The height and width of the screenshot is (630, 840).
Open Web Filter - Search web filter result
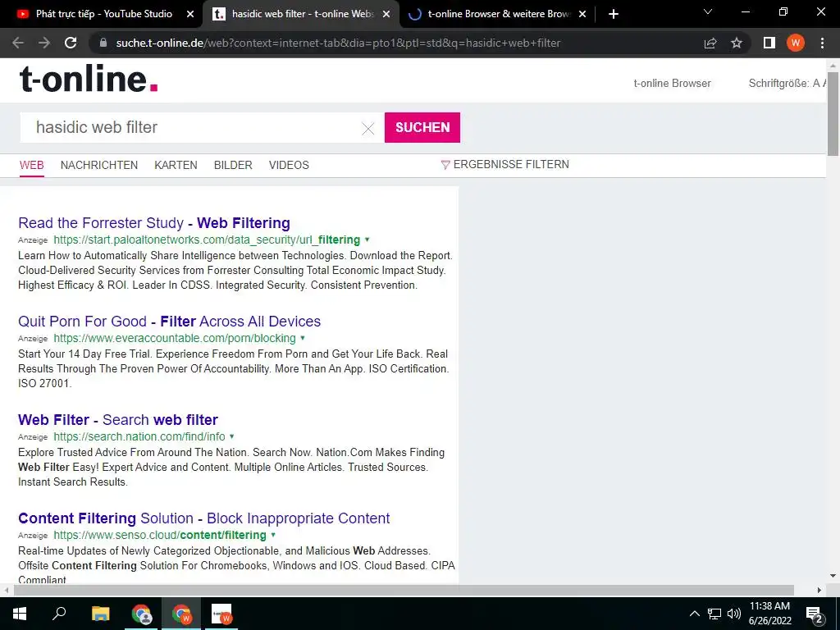coord(118,420)
